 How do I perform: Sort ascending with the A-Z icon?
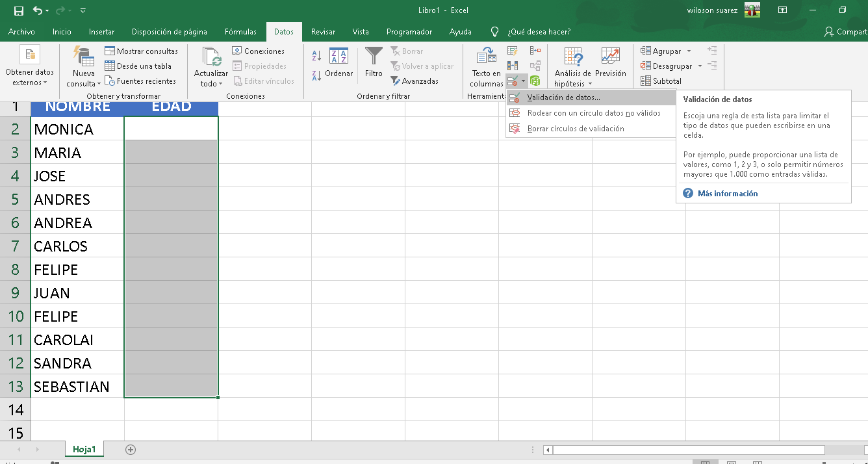point(315,53)
